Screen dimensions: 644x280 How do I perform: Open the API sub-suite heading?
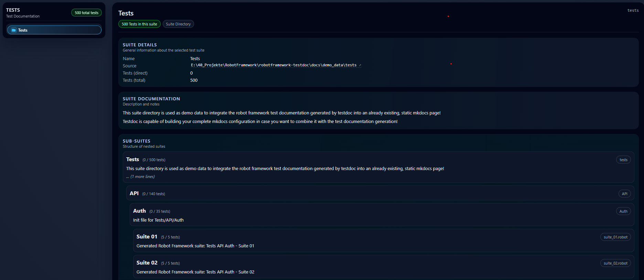[134, 193]
